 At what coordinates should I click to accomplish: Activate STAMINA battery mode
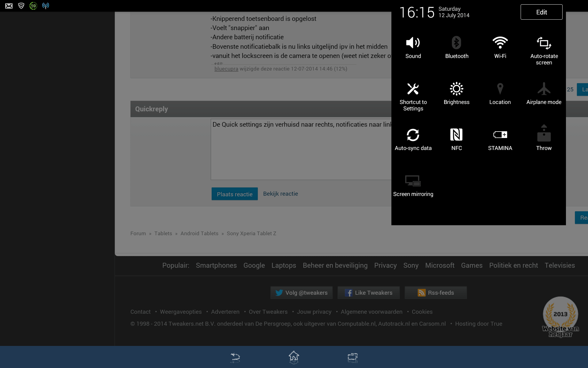tap(500, 139)
